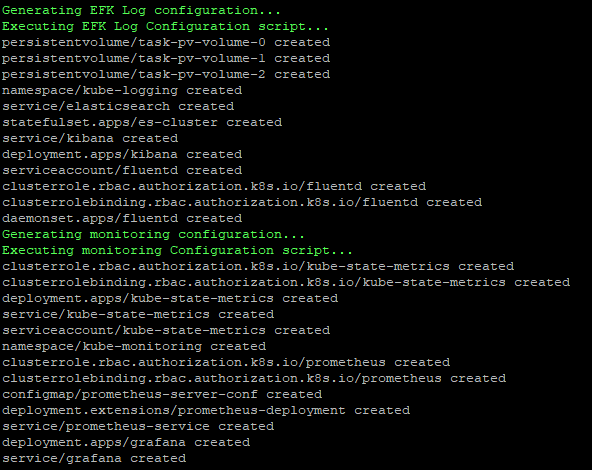Click the service/grafana created line
The height and width of the screenshot is (470, 592).
pyautogui.click(x=94, y=458)
